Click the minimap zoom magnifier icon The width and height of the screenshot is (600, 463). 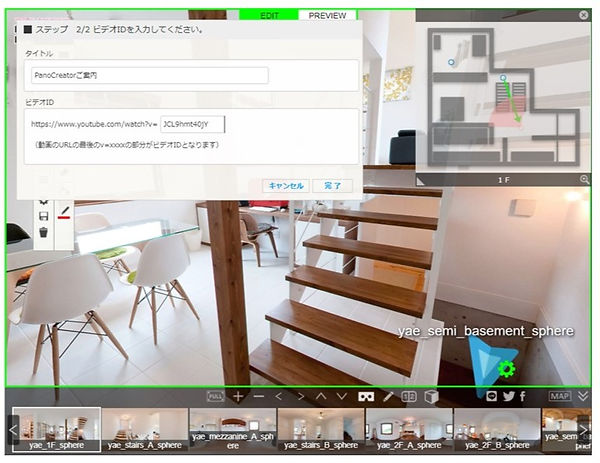pyautogui.click(x=584, y=179)
